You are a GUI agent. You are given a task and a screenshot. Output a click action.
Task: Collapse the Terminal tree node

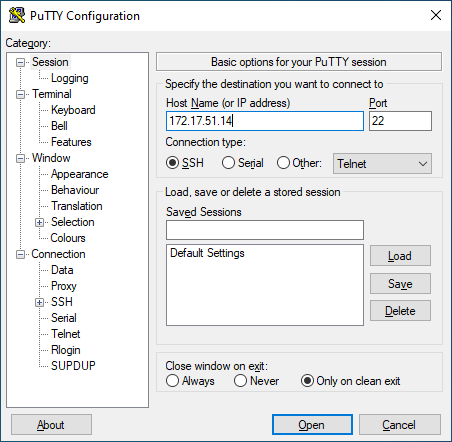tap(21, 94)
